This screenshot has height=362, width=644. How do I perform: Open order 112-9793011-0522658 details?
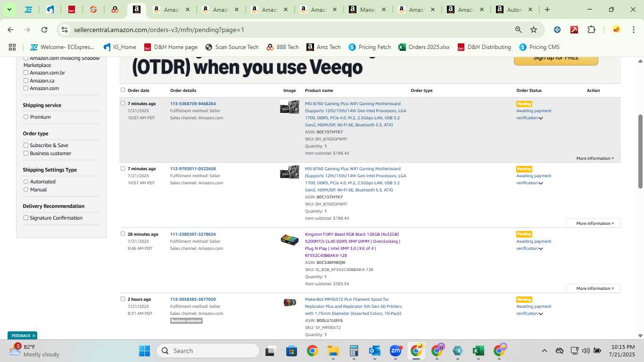point(193,169)
